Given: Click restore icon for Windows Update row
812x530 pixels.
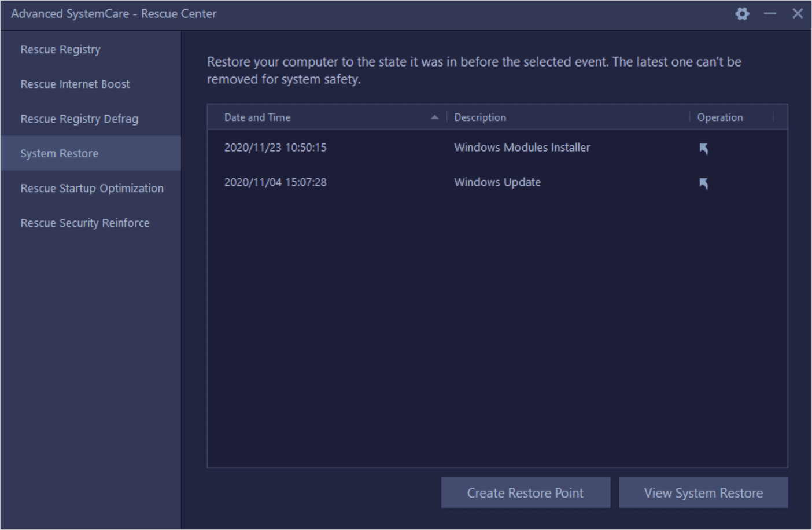Looking at the screenshot, I should 703,183.
